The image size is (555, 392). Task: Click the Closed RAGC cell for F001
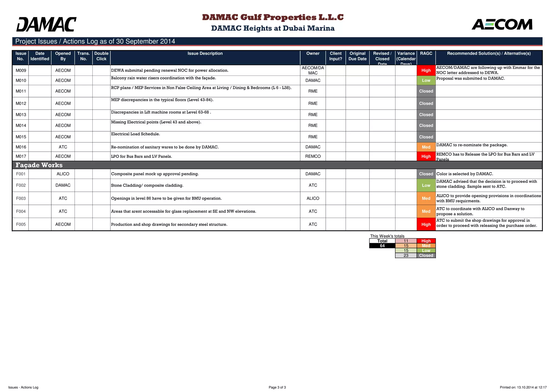[426, 174]
